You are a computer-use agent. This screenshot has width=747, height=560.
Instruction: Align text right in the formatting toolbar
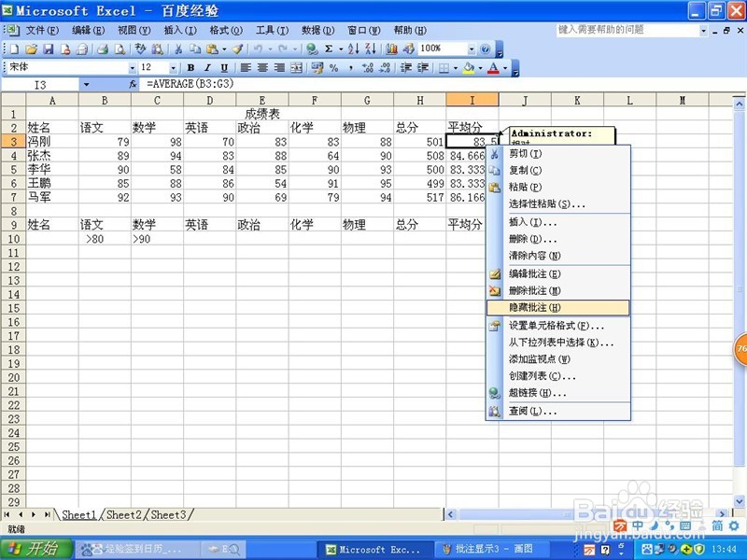279,68
